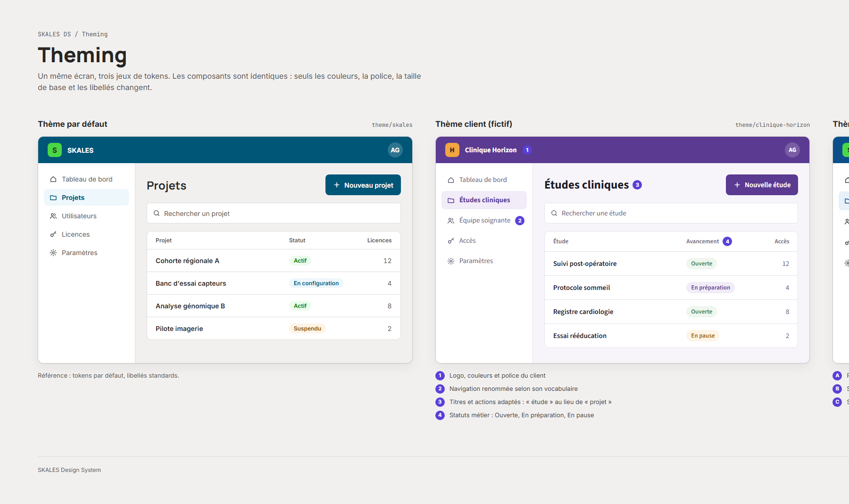The height and width of the screenshot is (504, 849).
Task: Click gear icon beside Paramètres in SKALES theme
Action: point(53,253)
